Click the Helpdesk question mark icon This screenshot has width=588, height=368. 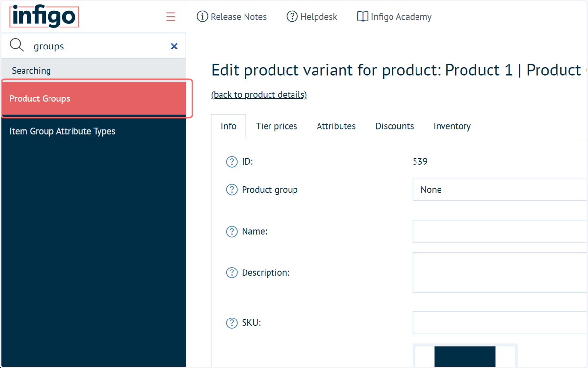point(292,17)
